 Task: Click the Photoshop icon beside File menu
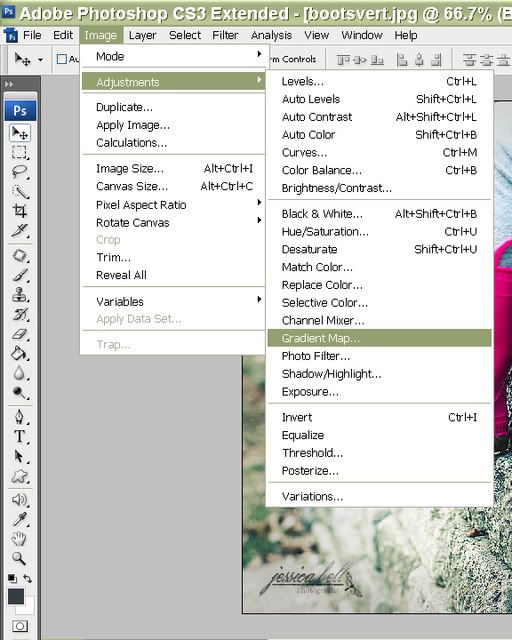coord(11,36)
